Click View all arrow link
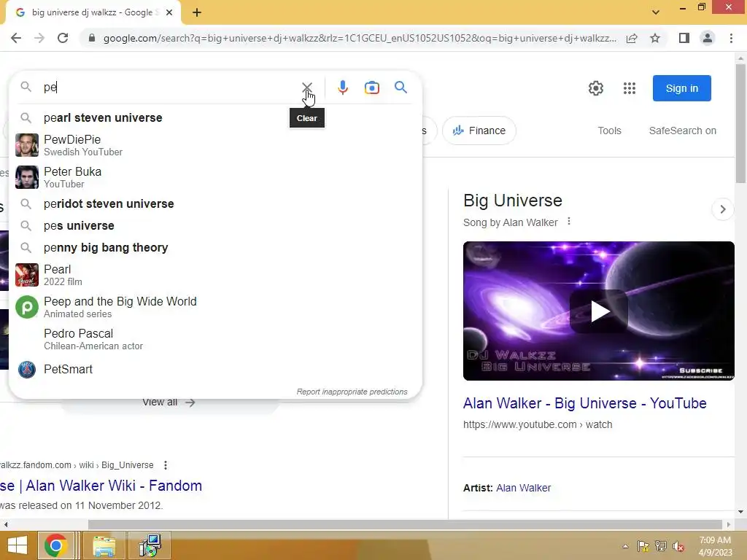 (169, 402)
